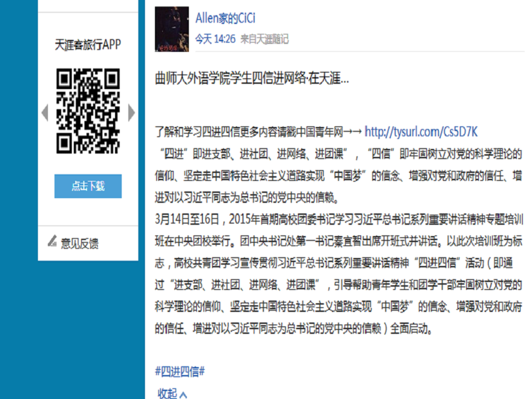Open the avatar of Allen家的CiCi

172,29
